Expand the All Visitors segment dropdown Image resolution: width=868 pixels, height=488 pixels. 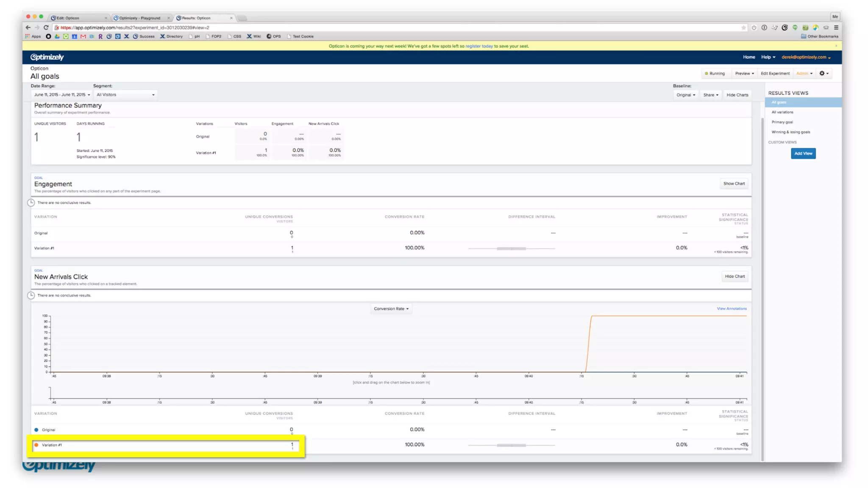coord(125,95)
